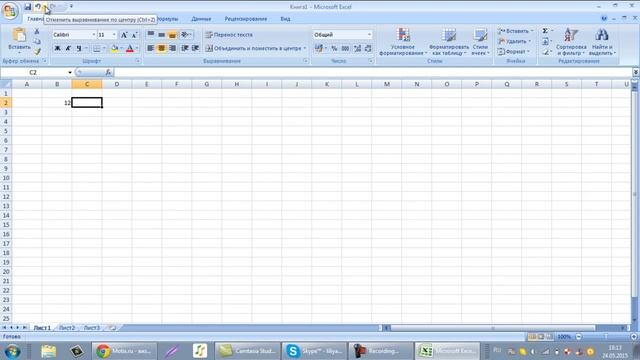This screenshot has height=360, width=640.
Task: Open the font size 11 dropdown
Action: pos(114,35)
